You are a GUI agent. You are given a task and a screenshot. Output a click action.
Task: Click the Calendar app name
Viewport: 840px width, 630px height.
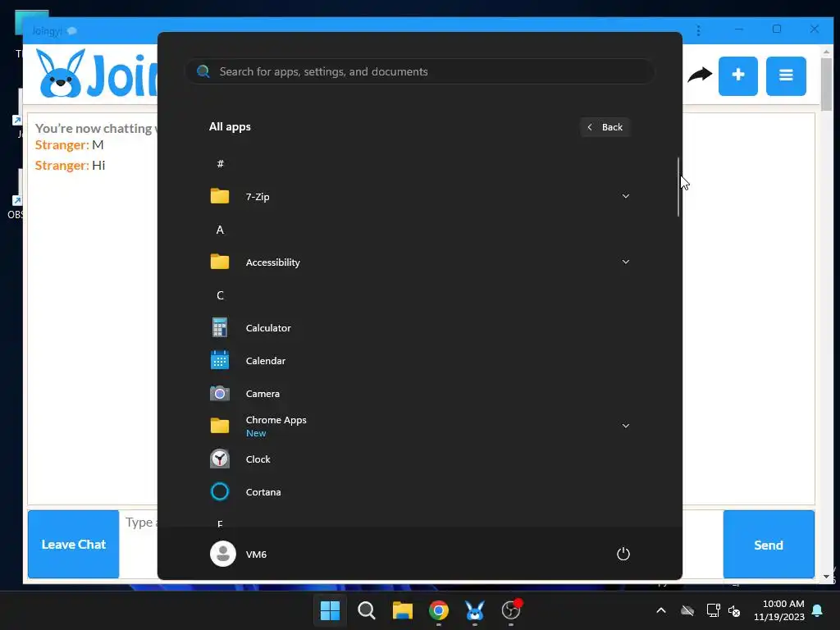tap(266, 361)
